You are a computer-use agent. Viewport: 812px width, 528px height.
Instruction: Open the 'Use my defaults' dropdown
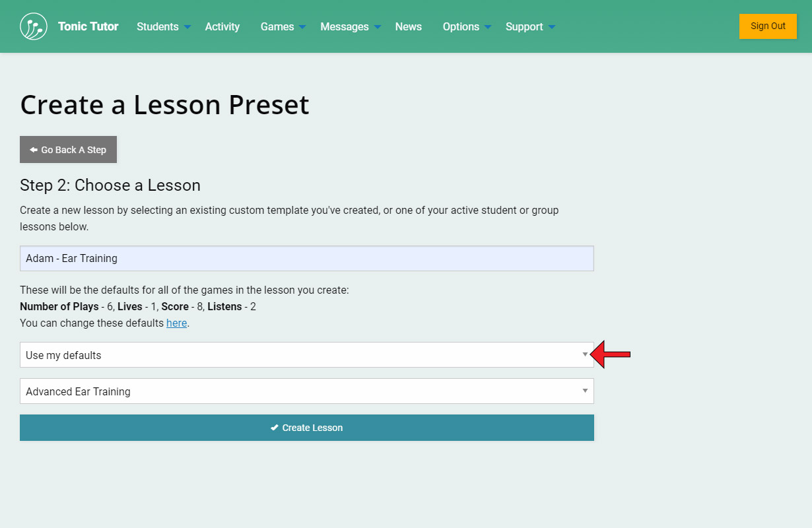[307, 355]
